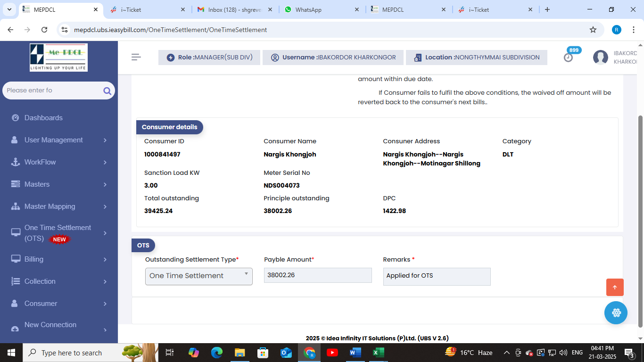Image resolution: width=644 pixels, height=362 pixels.
Task: Expand the Collection submenu chevron
Action: pos(105,282)
